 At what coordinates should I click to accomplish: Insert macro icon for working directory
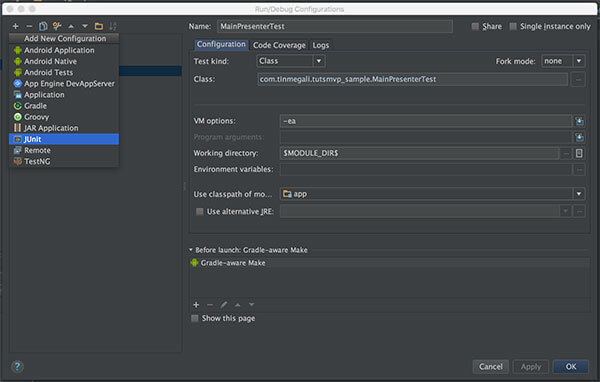coord(579,153)
